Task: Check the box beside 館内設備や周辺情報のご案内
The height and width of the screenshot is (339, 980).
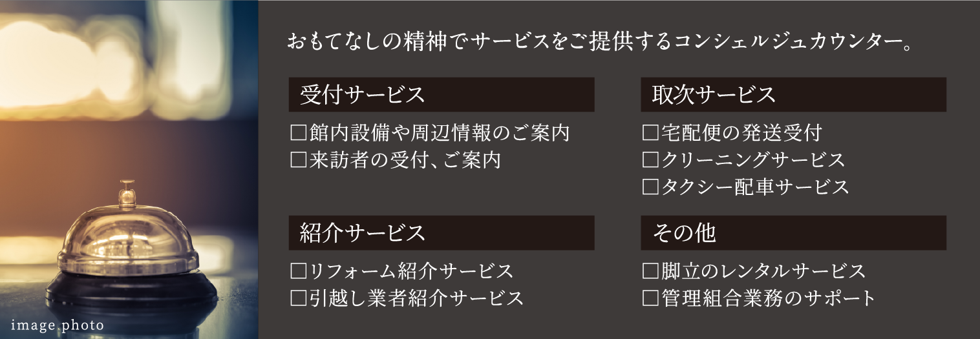Action: 298,134
